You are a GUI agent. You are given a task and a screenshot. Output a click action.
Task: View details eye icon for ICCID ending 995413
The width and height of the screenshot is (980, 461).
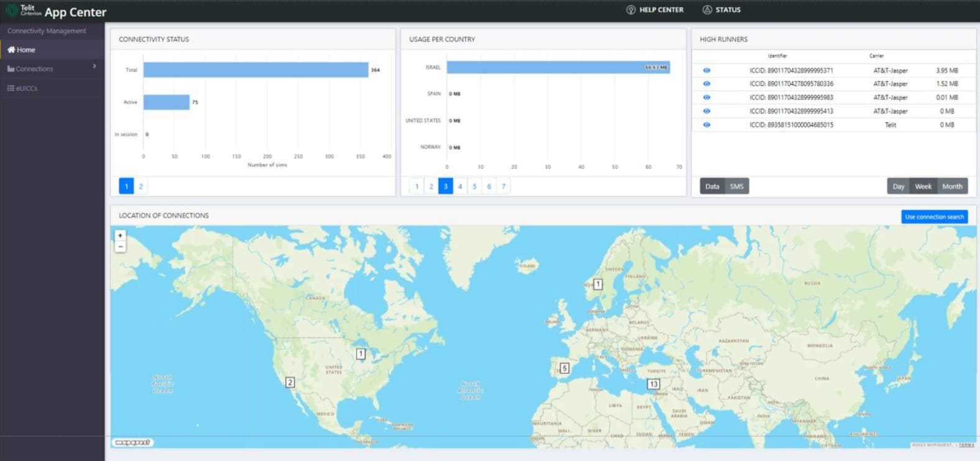tap(707, 111)
